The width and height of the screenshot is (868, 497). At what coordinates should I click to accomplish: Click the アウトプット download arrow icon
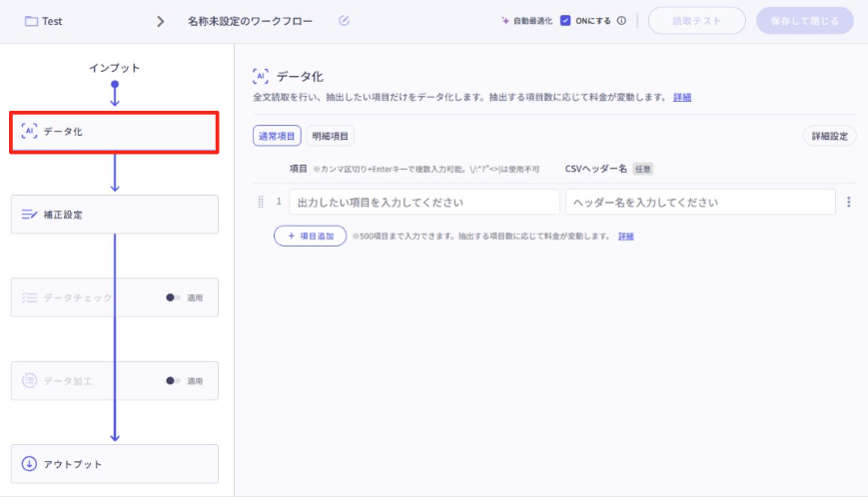click(x=29, y=464)
